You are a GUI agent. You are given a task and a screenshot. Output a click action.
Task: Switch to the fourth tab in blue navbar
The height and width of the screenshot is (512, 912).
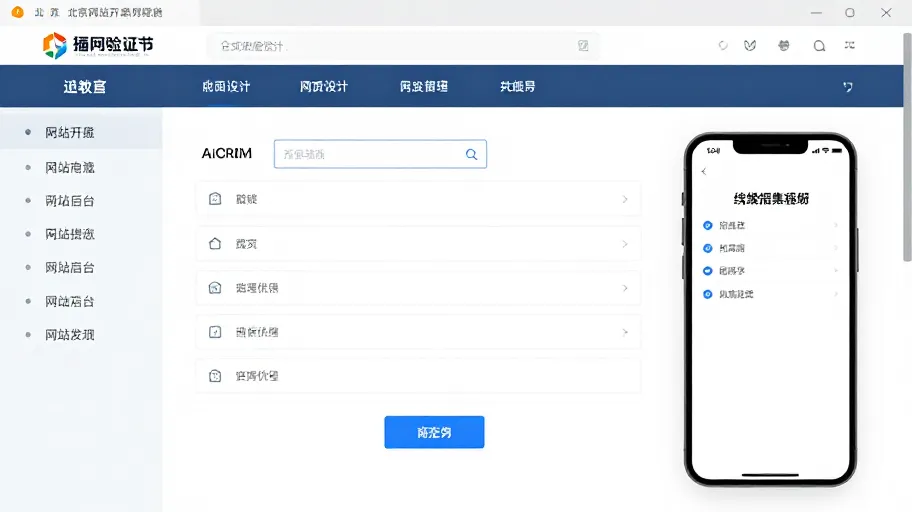click(x=518, y=87)
